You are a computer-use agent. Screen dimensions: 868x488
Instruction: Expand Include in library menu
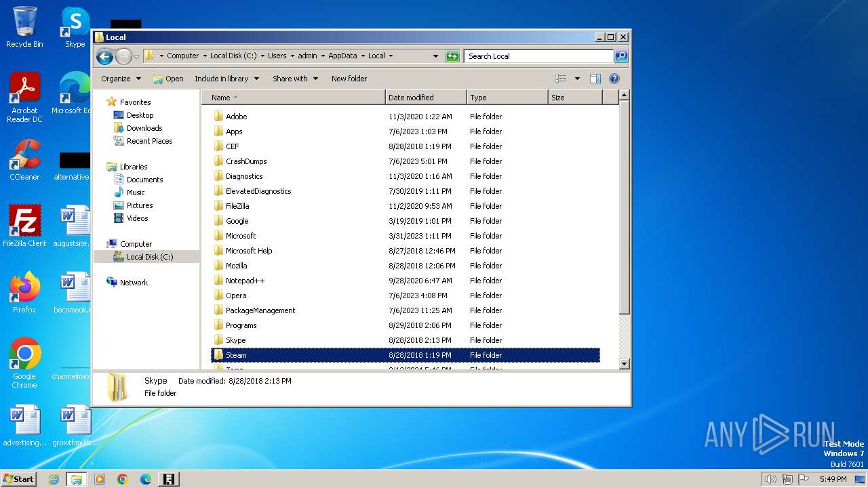226,79
